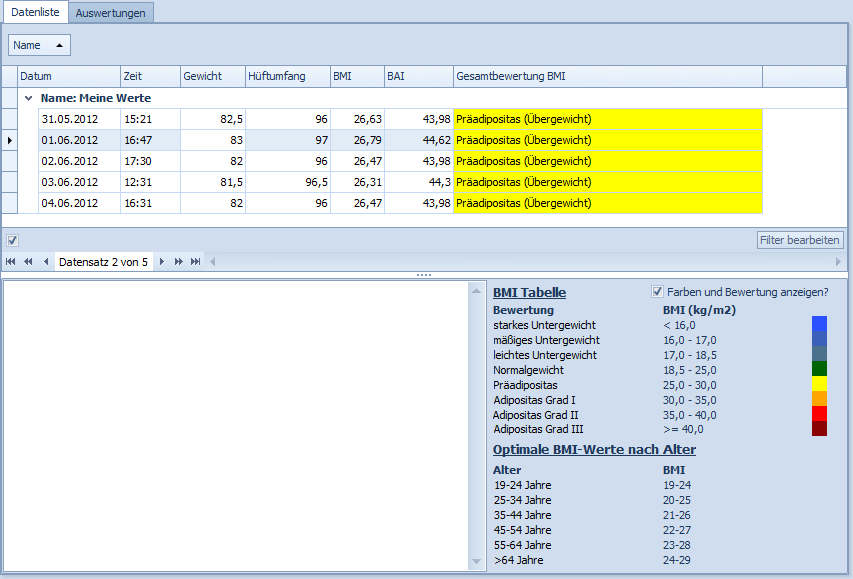Click BAI cell 44,3
The image size is (853, 579).
419,182
